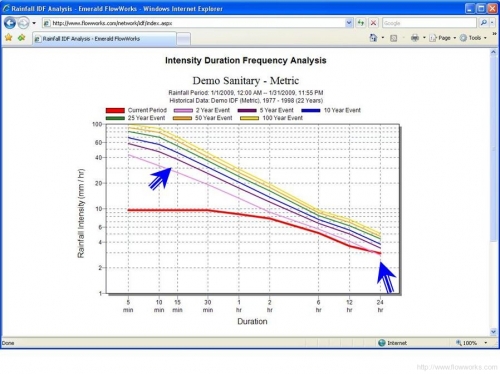This screenshot has height=374, width=500.
Task: Click the Print toolbar icon
Action: 415,38
